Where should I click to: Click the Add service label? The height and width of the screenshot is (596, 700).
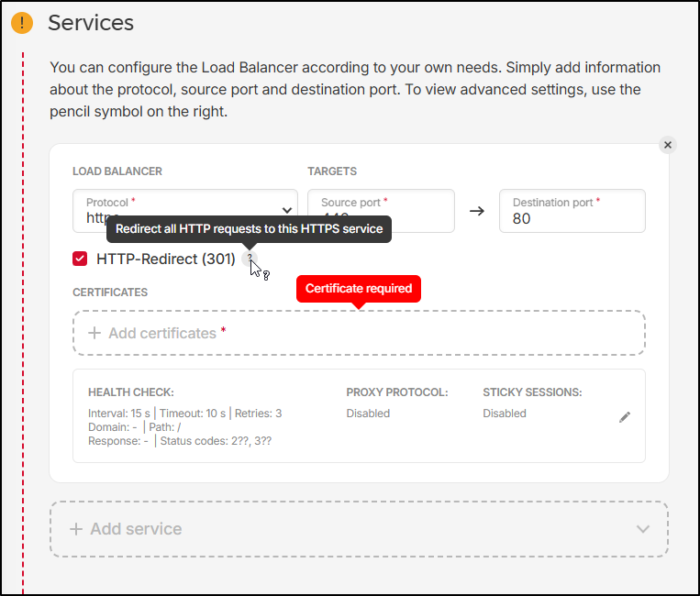pyautogui.click(x=136, y=529)
